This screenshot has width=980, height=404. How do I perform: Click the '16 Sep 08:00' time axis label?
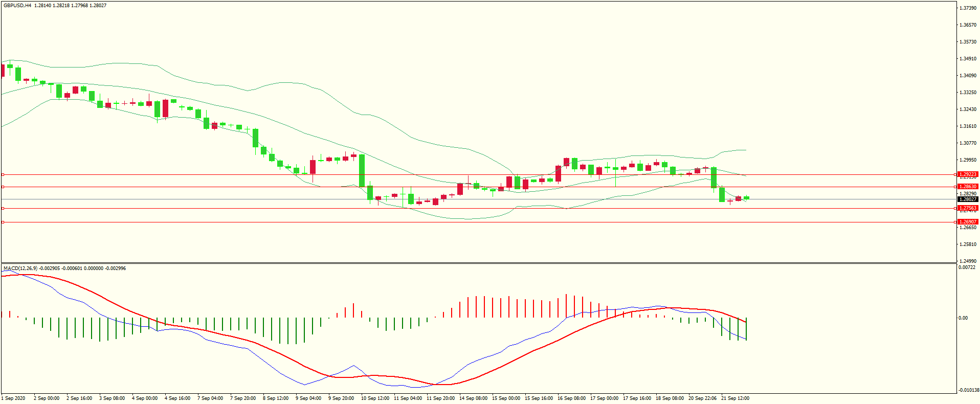click(x=571, y=398)
